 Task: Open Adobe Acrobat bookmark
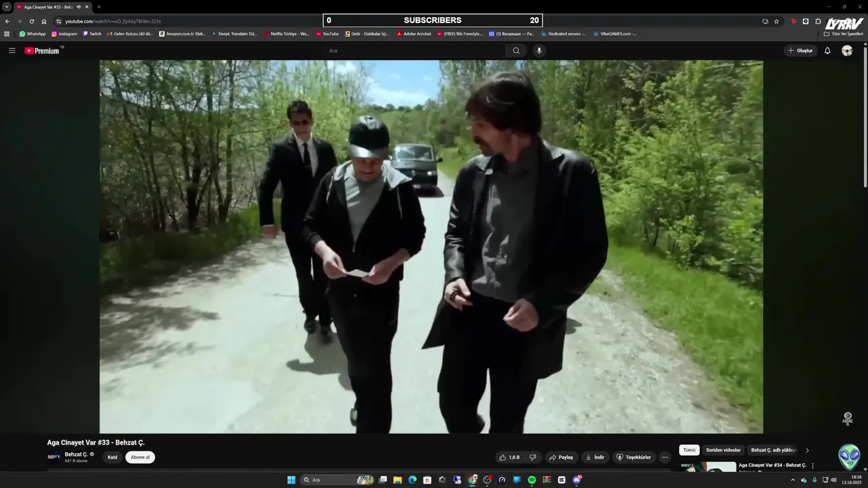[x=414, y=34]
